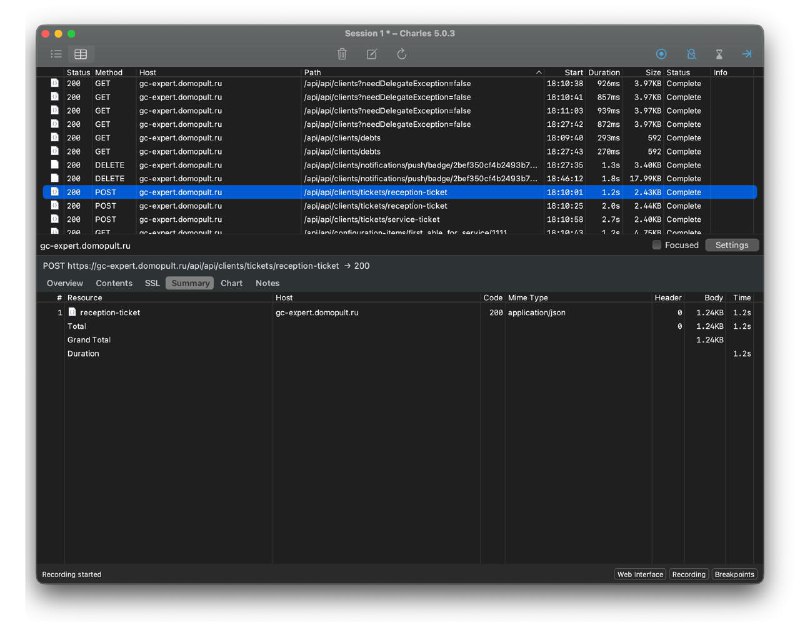Click the Settings button
This screenshot has height=632, width=800.
tap(731, 245)
